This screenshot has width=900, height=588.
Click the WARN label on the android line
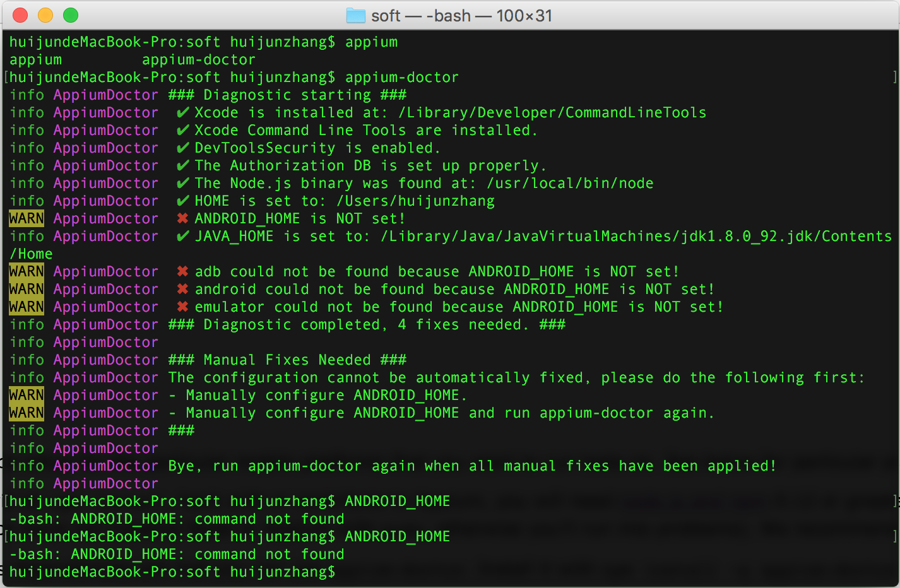[27, 289]
